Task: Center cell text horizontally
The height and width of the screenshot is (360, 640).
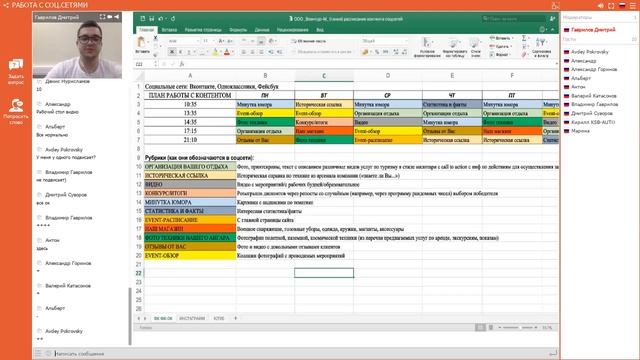Action: 252,52
